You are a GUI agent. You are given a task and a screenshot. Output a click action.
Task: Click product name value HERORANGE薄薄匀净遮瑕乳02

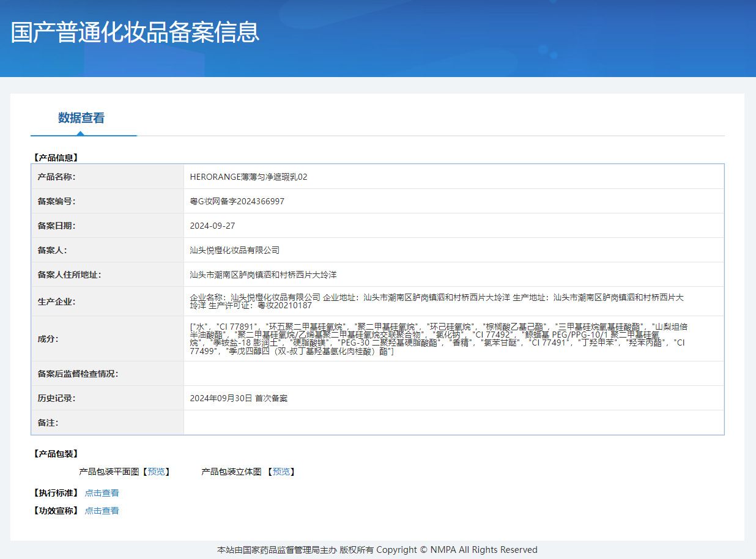click(x=248, y=177)
